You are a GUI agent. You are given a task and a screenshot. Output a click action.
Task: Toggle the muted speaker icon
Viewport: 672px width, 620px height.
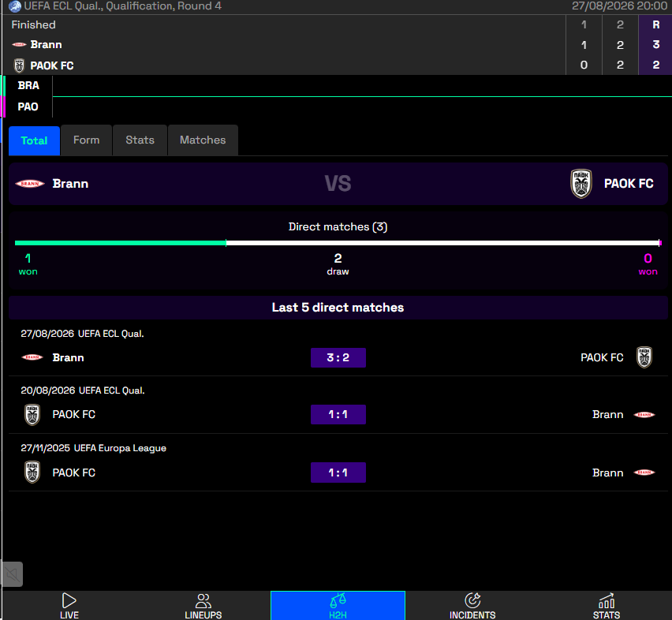point(13,574)
